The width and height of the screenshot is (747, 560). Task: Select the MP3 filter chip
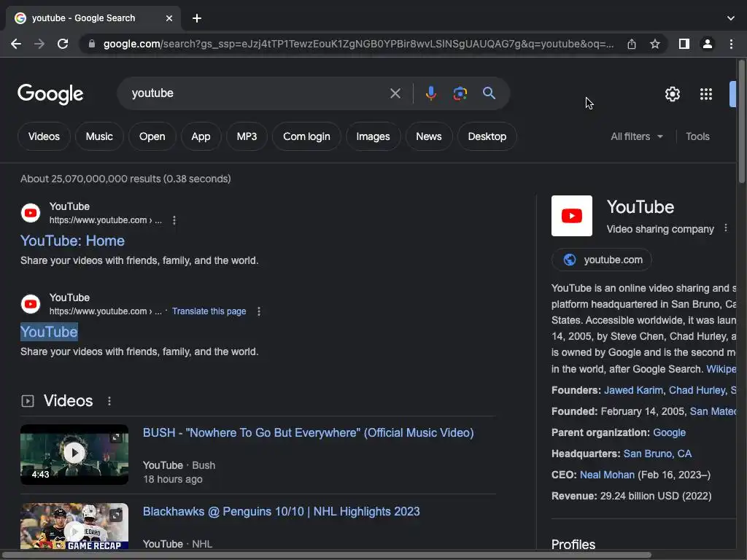(247, 136)
